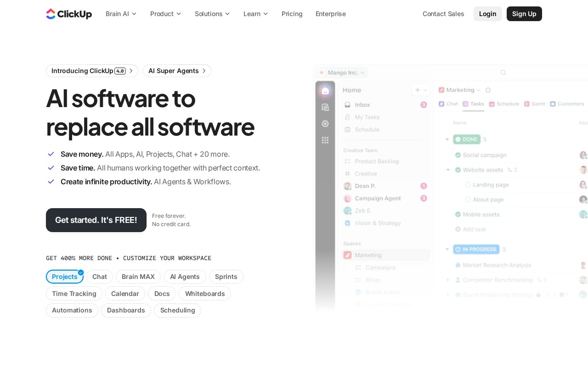Enable the Time Tracking feature chip
The height and width of the screenshot is (392, 588).
(x=74, y=294)
